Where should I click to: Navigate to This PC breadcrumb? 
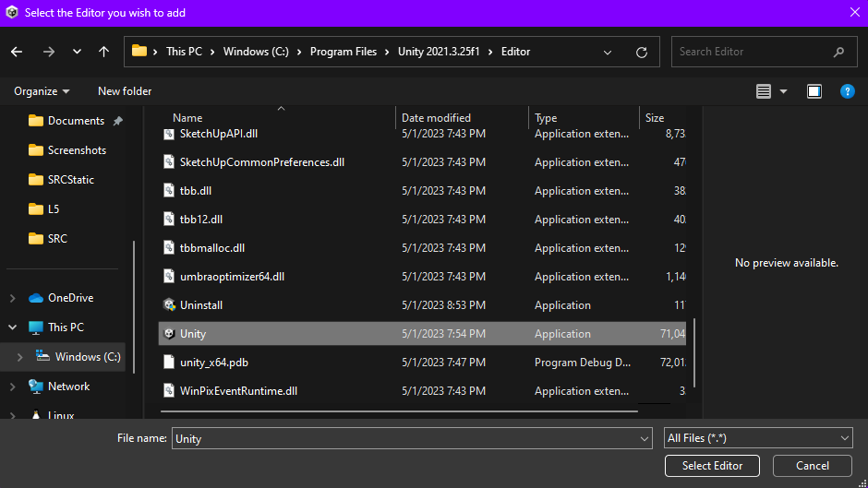pyautogui.click(x=185, y=52)
